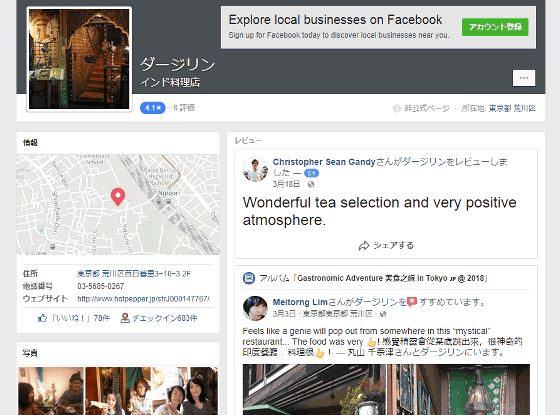Image resolution: width=560 pixels, height=415 pixels.
Task: Open the restaurant exterior photo in Meitorng's post
Action: click(x=314, y=390)
